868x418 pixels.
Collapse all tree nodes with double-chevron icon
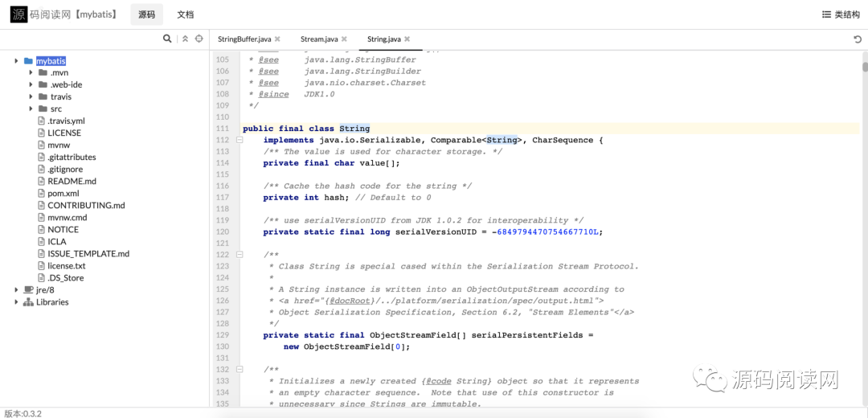[x=186, y=39]
